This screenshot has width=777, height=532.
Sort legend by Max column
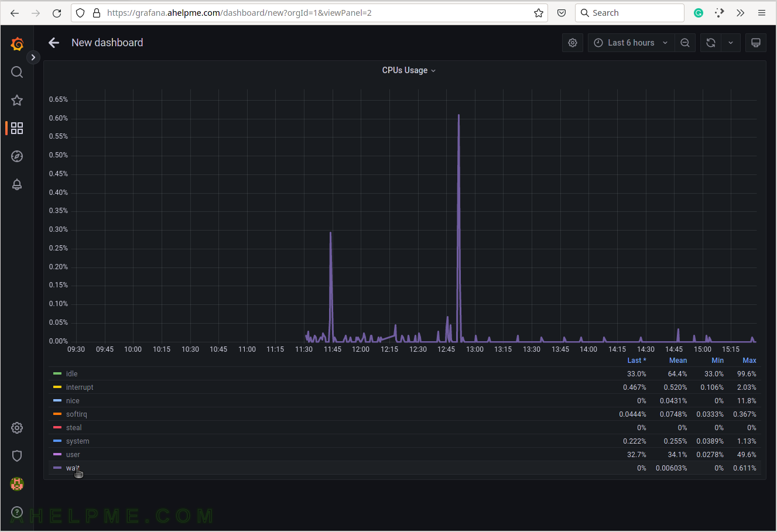coord(749,361)
